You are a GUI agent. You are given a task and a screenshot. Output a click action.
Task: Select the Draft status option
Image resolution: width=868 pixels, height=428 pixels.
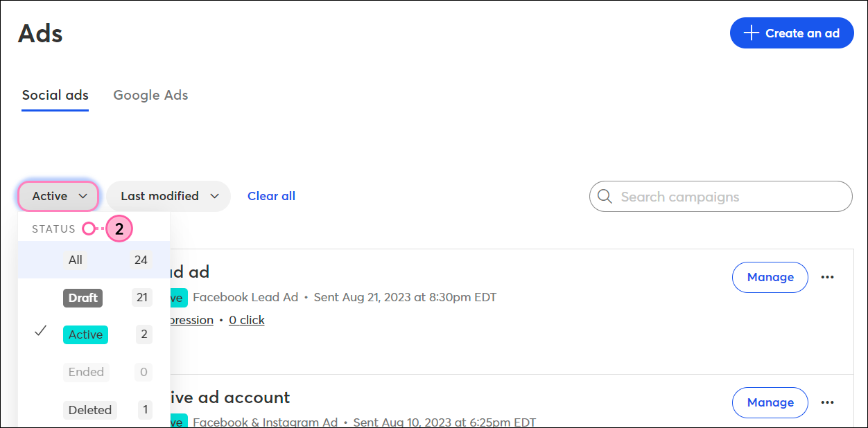[x=94, y=298]
